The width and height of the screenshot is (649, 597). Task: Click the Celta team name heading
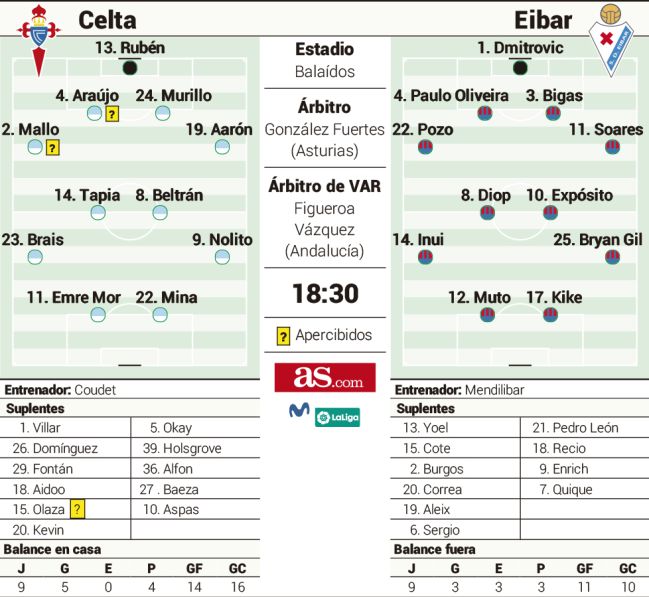coord(107,20)
